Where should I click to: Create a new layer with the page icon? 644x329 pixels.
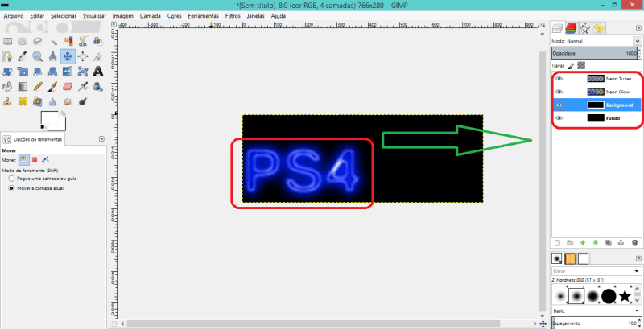[x=556, y=242]
